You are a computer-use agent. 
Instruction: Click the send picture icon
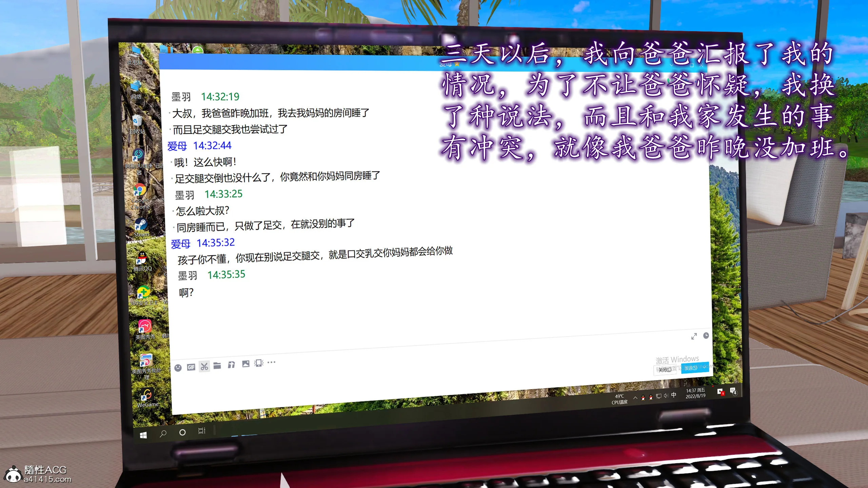tap(246, 364)
